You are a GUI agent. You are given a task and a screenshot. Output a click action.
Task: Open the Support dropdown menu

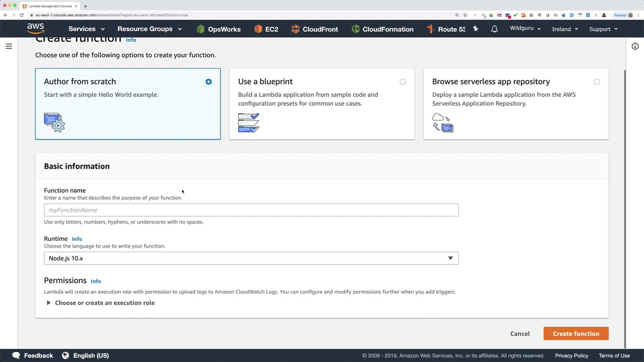coord(603,29)
